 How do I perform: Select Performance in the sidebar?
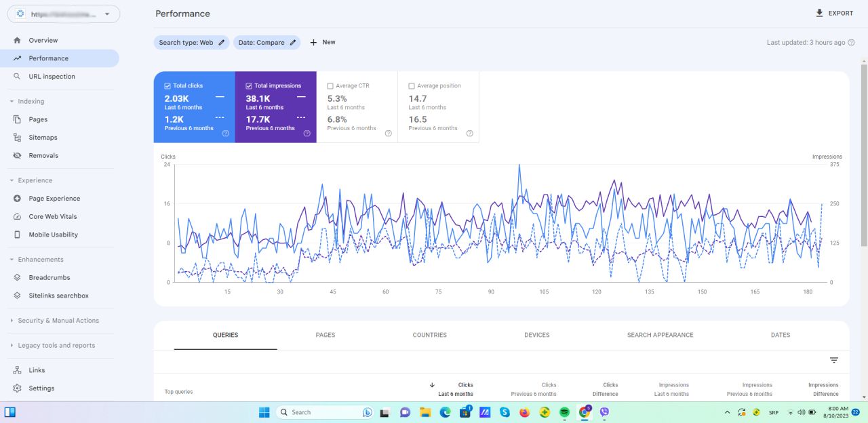point(60,58)
